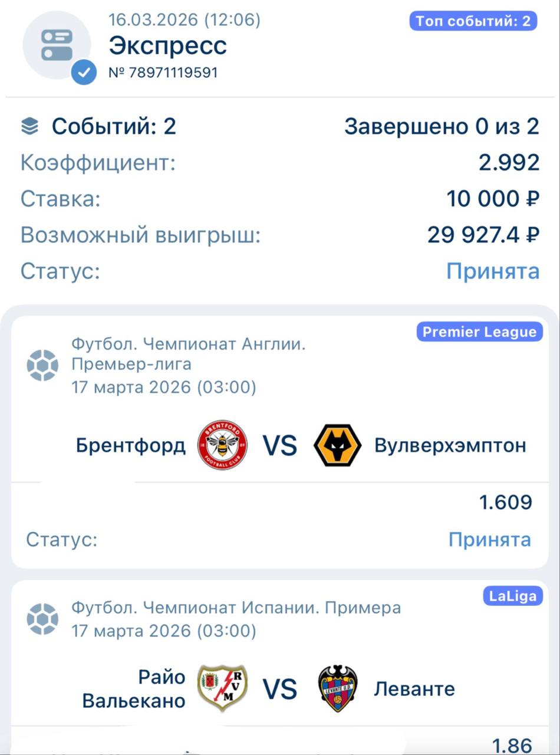Click the Express bet slip icon

57,45
